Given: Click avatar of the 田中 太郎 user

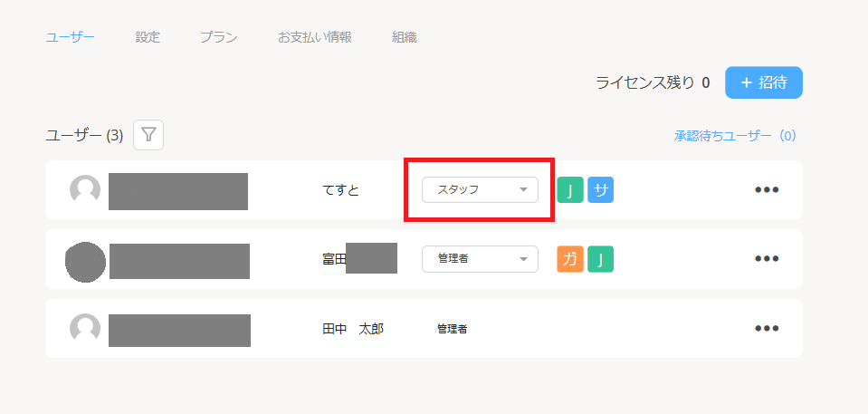Looking at the screenshot, I should tap(85, 329).
